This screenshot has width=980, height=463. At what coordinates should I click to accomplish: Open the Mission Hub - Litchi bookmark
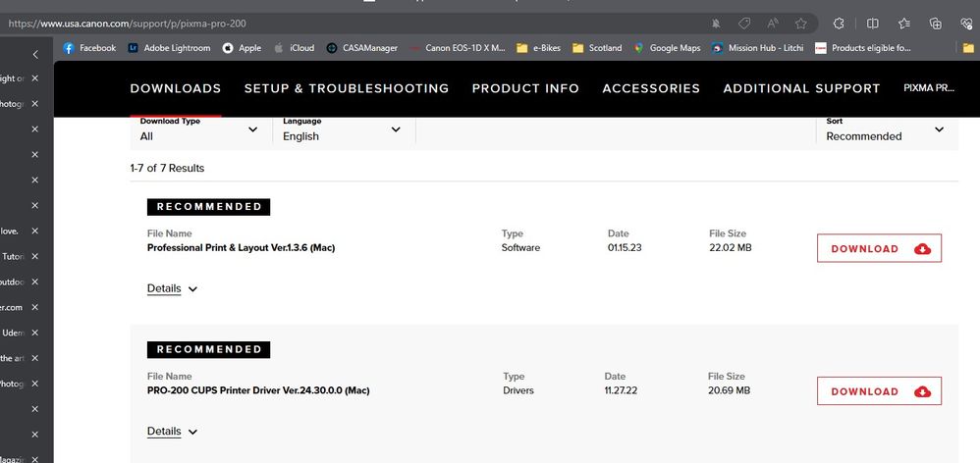757,47
